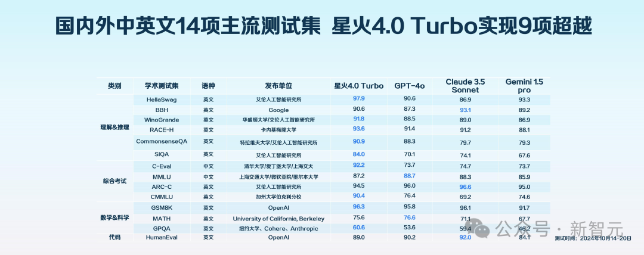Screen dimensions: 644x255
Task: Click the 代码 category label
Action: [x=114, y=237]
